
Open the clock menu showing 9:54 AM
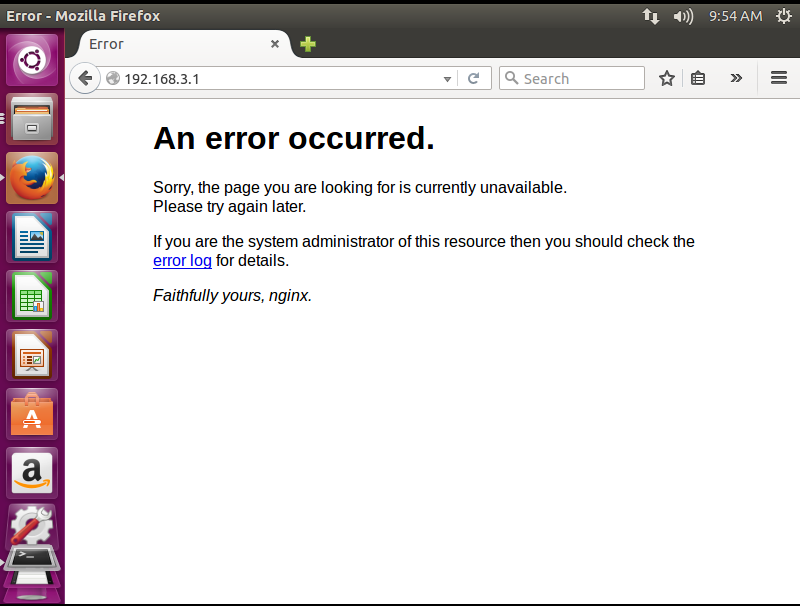[735, 16]
